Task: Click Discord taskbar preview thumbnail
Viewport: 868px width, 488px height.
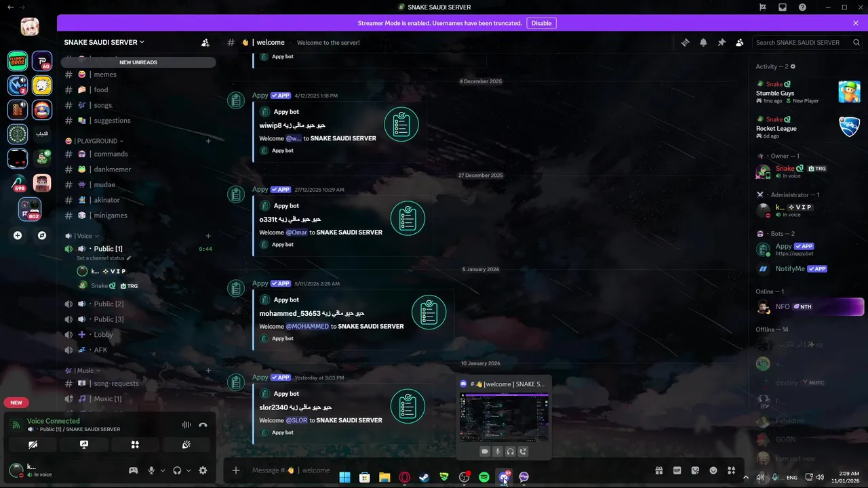Action: coord(504,418)
